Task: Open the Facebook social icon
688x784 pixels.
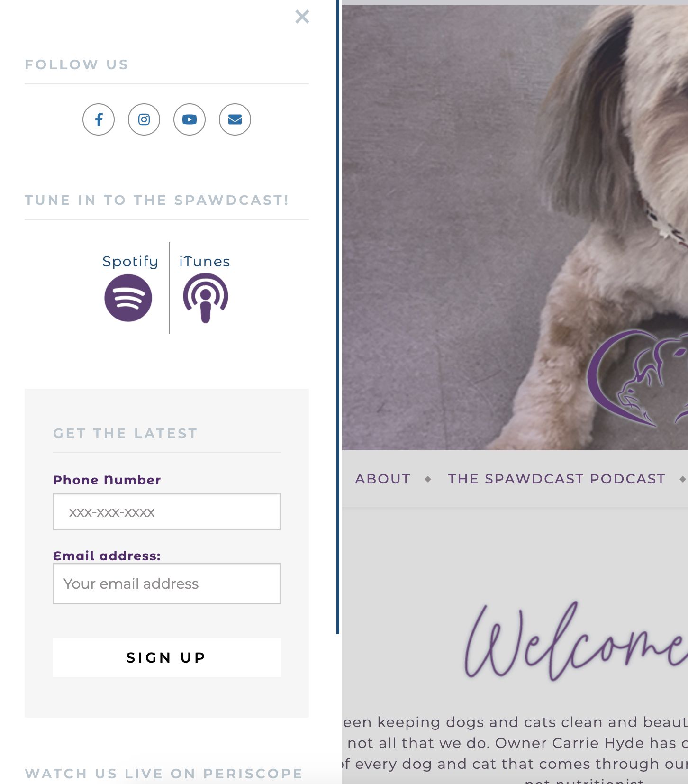Action: pos(99,119)
